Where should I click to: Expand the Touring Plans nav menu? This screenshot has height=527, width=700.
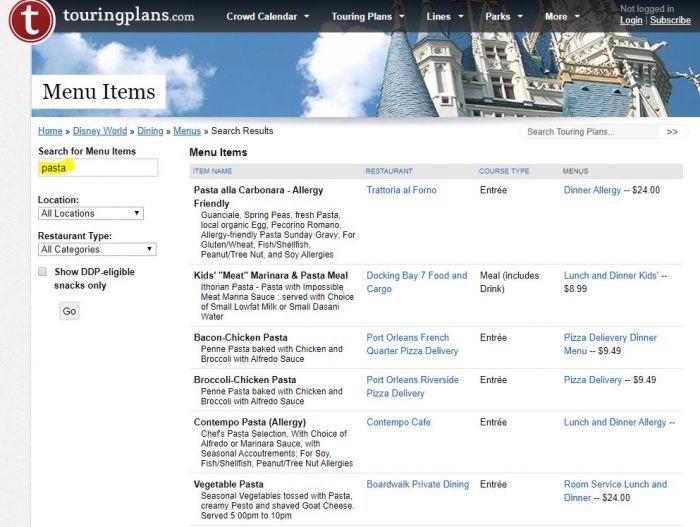click(367, 17)
